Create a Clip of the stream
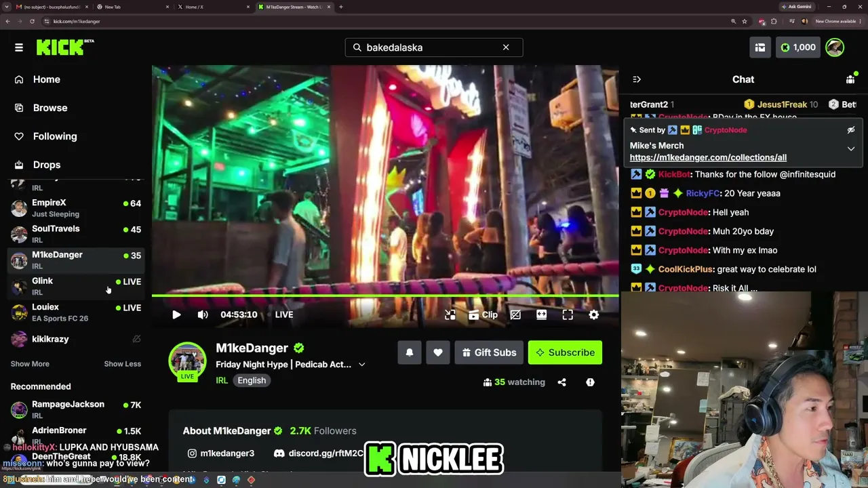 (x=483, y=314)
